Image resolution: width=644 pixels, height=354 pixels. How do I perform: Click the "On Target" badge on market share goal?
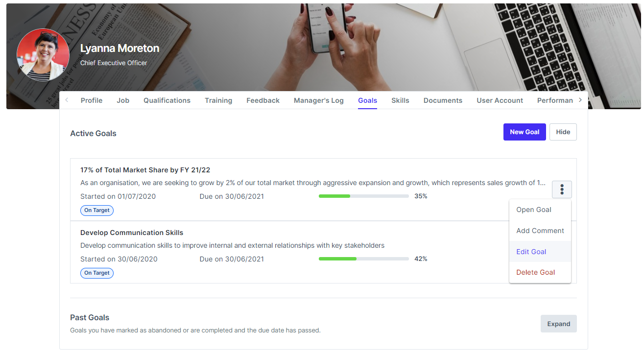pyautogui.click(x=96, y=210)
